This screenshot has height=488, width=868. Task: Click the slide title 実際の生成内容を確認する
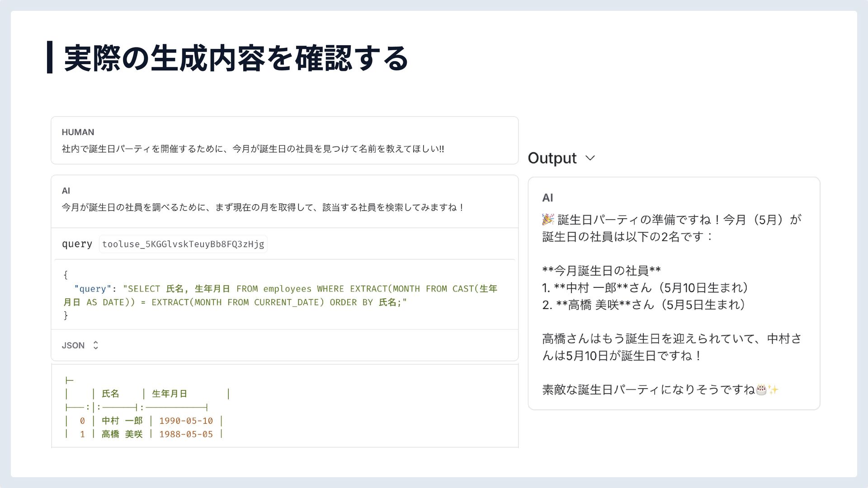(236, 58)
